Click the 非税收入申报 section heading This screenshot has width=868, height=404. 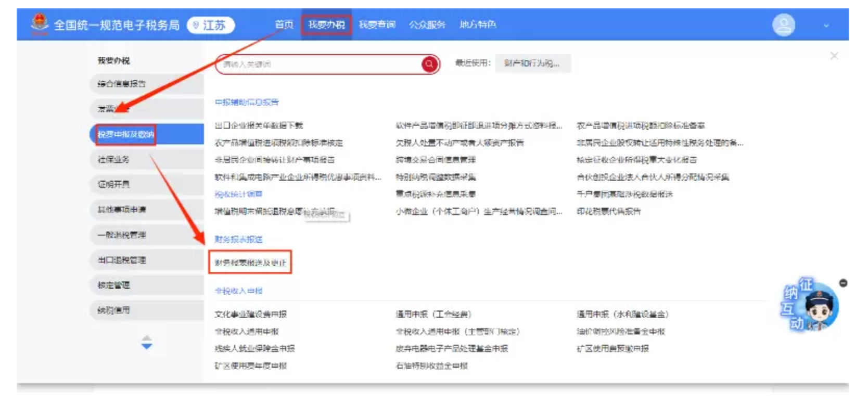(238, 291)
